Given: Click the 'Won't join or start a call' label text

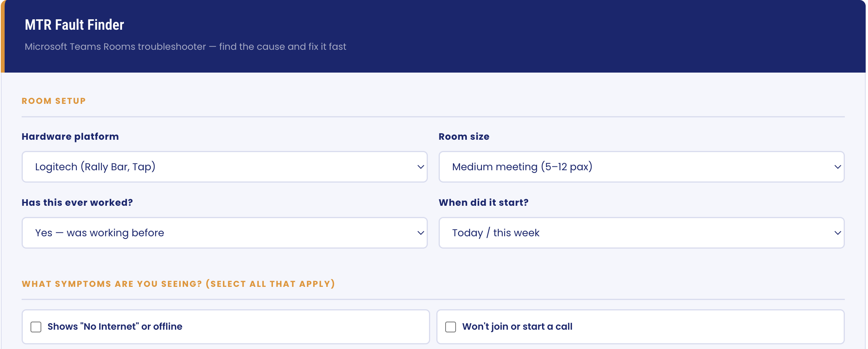Looking at the screenshot, I should pyautogui.click(x=517, y=327).
